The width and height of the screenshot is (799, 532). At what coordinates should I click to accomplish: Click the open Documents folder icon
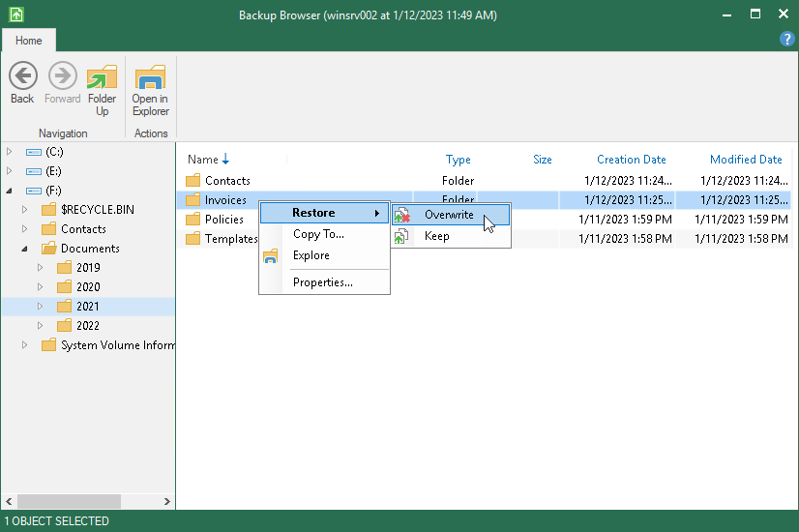click(x=49, y=249)
